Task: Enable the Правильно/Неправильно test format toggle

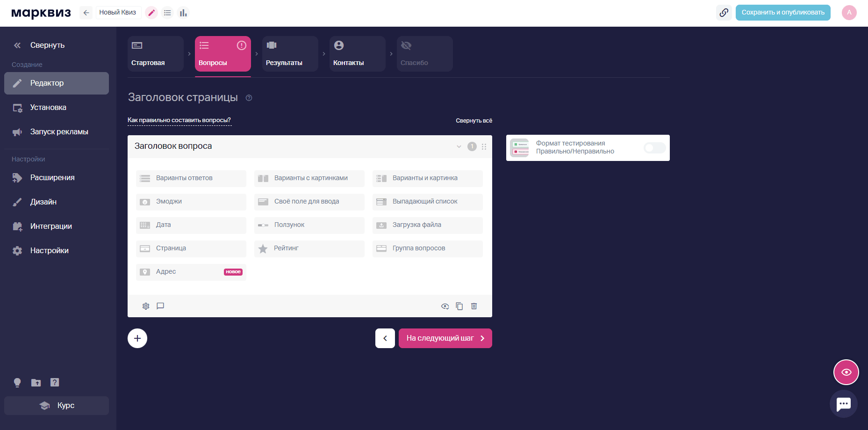Action: pyautogui.click(x=654, y=148)
